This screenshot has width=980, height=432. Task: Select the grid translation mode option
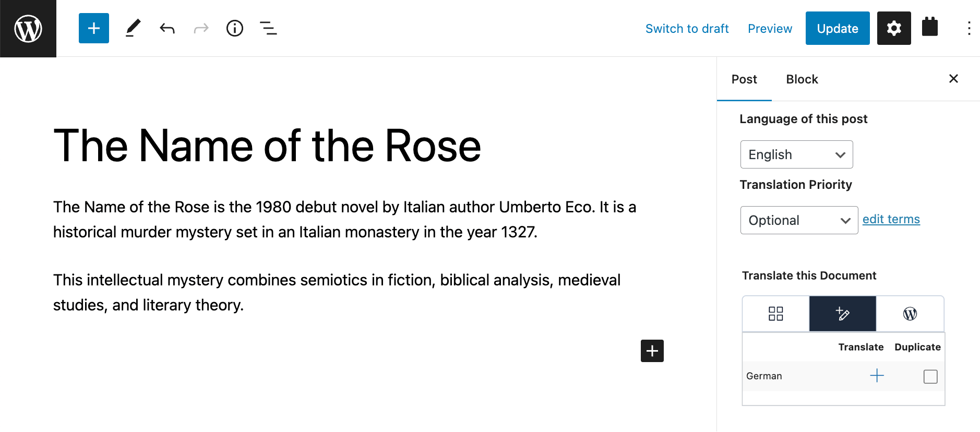pos(776,314)
